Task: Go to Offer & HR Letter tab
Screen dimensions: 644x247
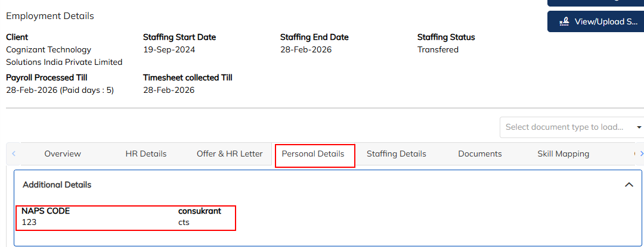Action: 230,154
